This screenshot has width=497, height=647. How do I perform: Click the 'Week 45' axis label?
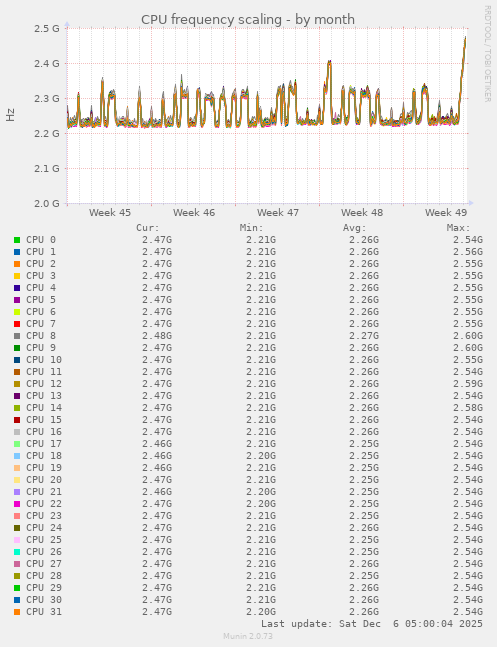[110, 213]
